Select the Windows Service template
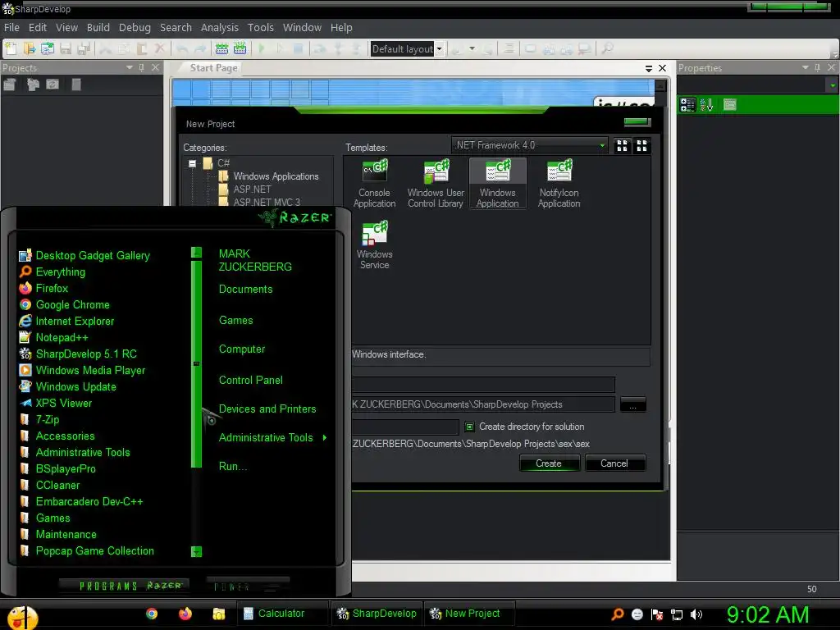Viewport: 840px width, 630px height. (x=374, y=245)
